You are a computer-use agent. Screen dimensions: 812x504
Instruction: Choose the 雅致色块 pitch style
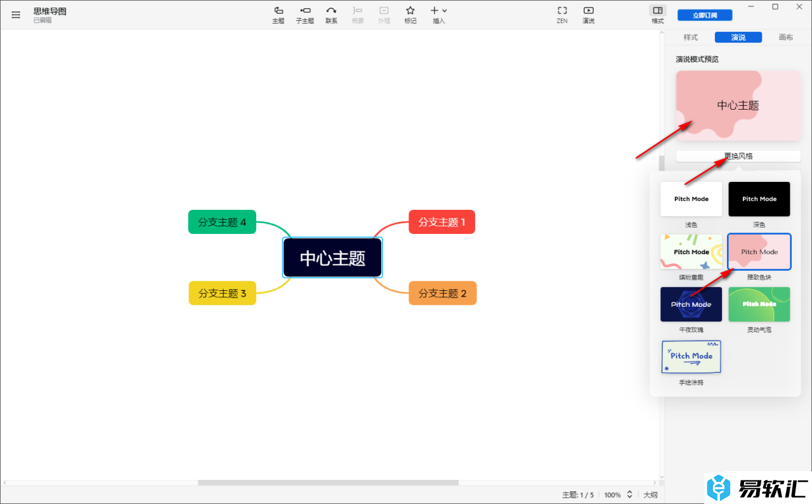click(x=759, y=252)
